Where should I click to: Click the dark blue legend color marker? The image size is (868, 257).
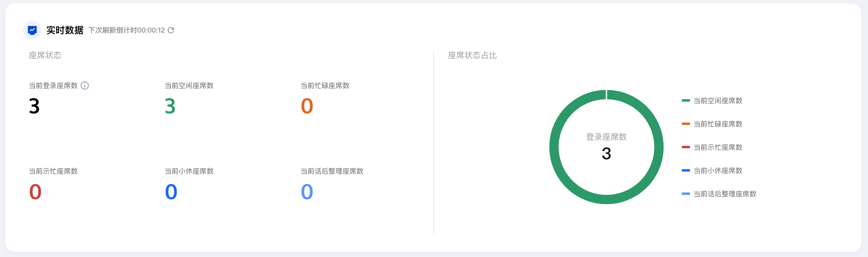point(685,170)
